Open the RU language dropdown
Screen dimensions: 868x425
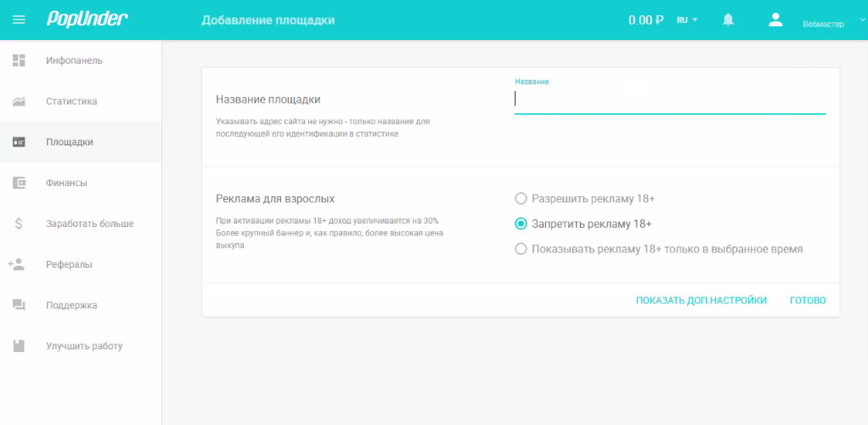pos(687,20)
